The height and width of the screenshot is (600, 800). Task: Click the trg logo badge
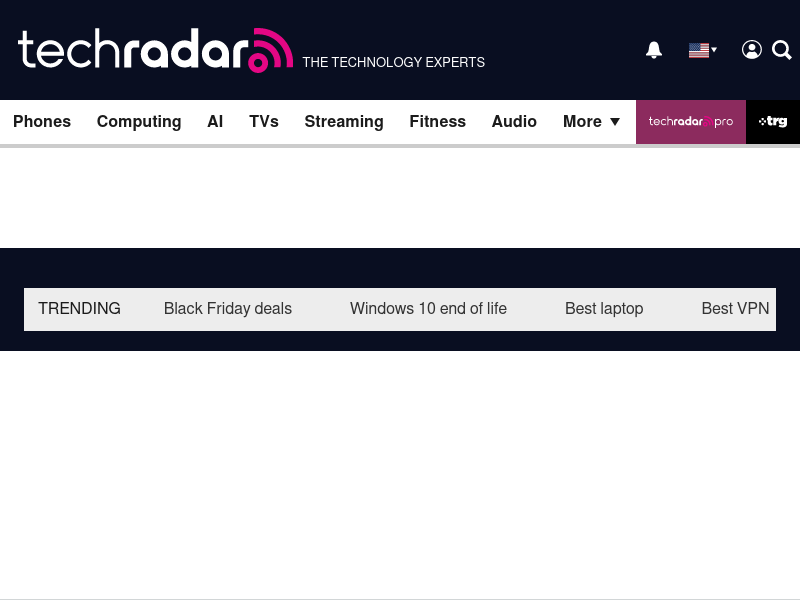coord(773,122)
